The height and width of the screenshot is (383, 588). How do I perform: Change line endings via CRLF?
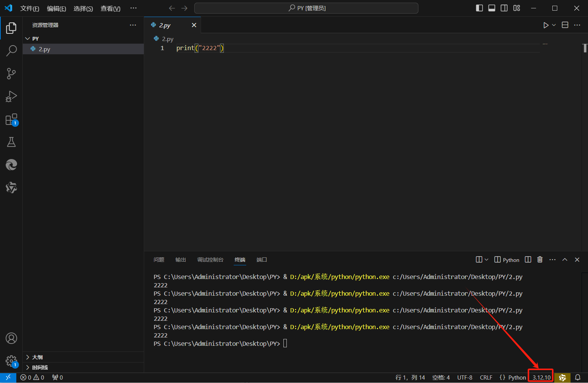pyautogui.click(x=486, y=377)
